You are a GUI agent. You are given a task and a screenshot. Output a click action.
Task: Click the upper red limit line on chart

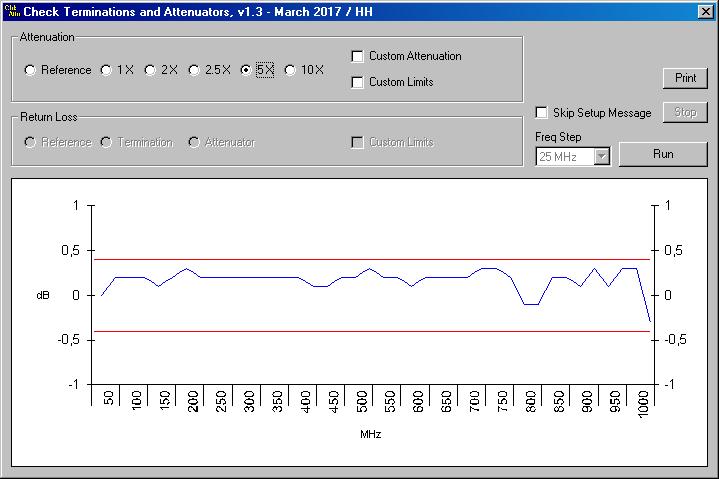(371, 259)
